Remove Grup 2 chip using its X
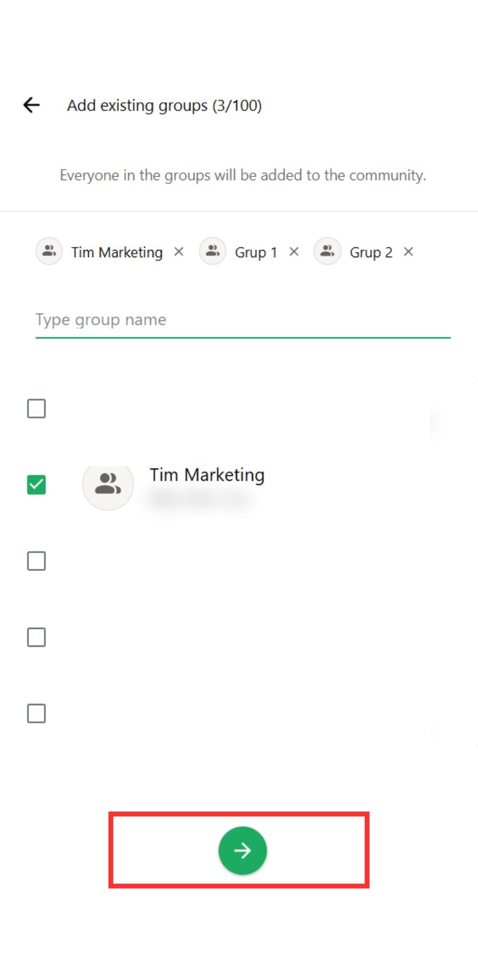This screenshot has height=980, width=478. pos(408,252)
